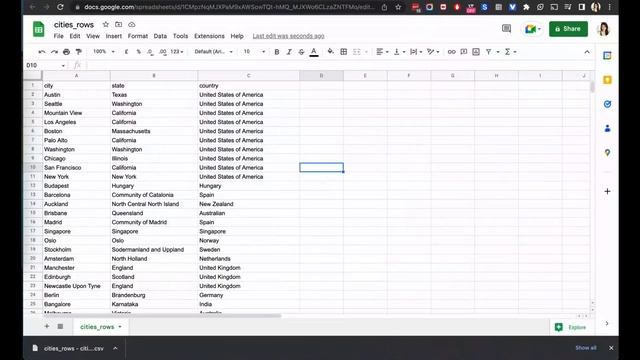Click the Explore button

click(x=571, y=327)
